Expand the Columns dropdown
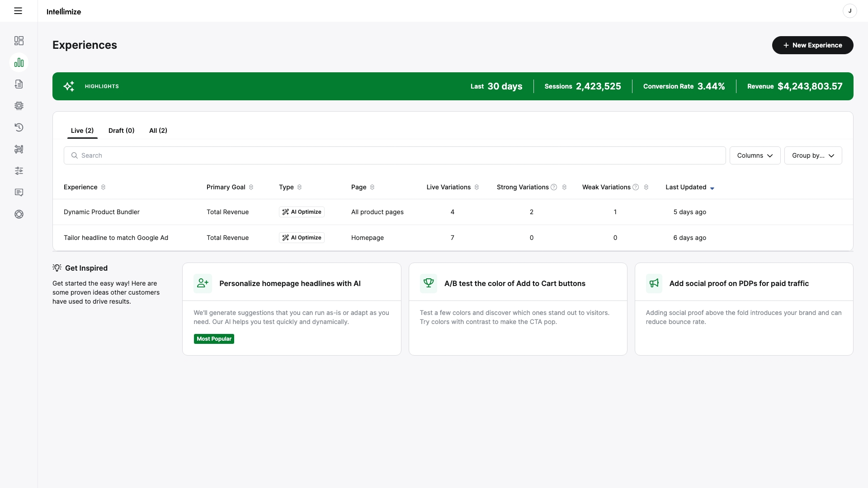 click(755, 155)
